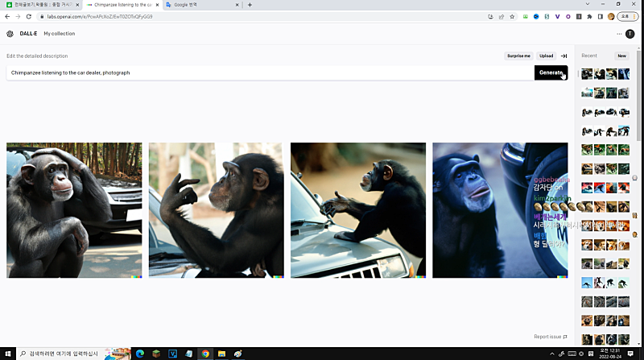Open the browser extensions puzzle icon
Viewport: 644px width, 360px height.
(589, 16)
